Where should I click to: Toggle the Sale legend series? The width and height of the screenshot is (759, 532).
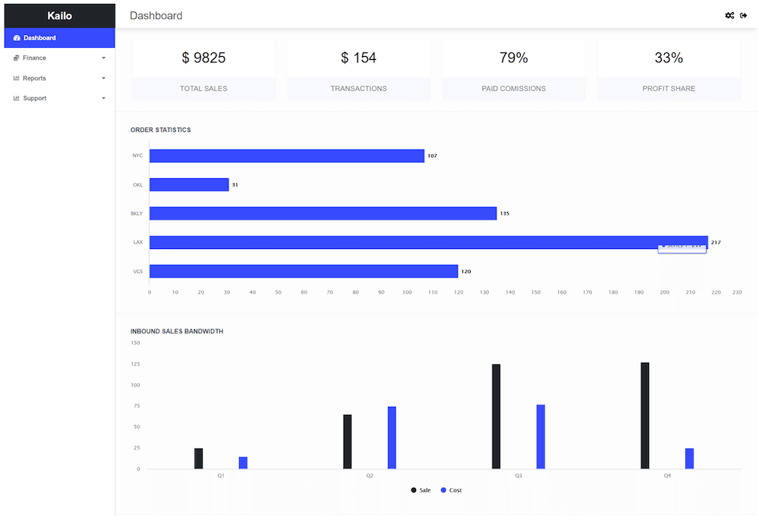click(x=420, y=490)
